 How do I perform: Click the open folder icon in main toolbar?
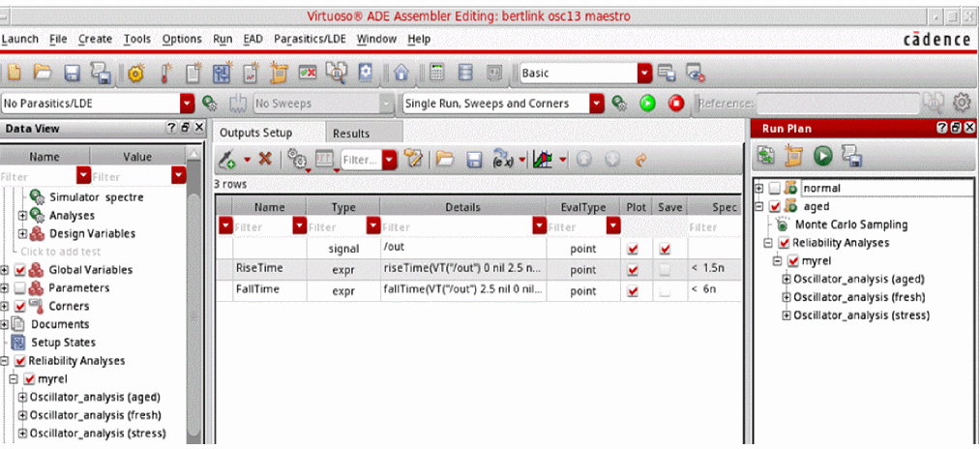(43, 74)
